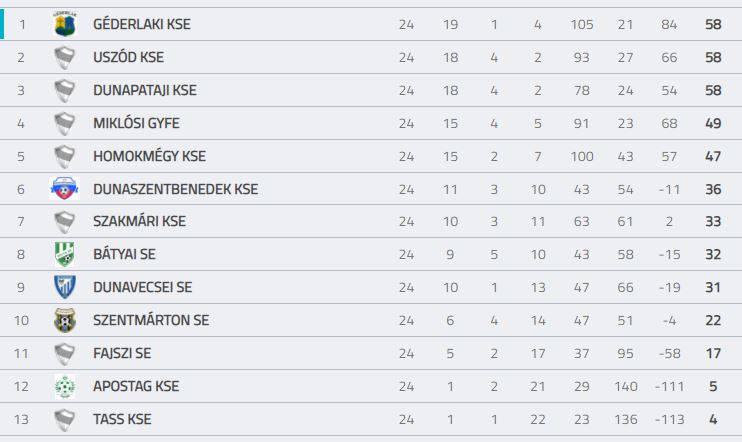Image resolution: width=742 pixels, height=442 pixels.
Task: Click the default shield next to Miklósi GYFE
Action: (65, 123)
